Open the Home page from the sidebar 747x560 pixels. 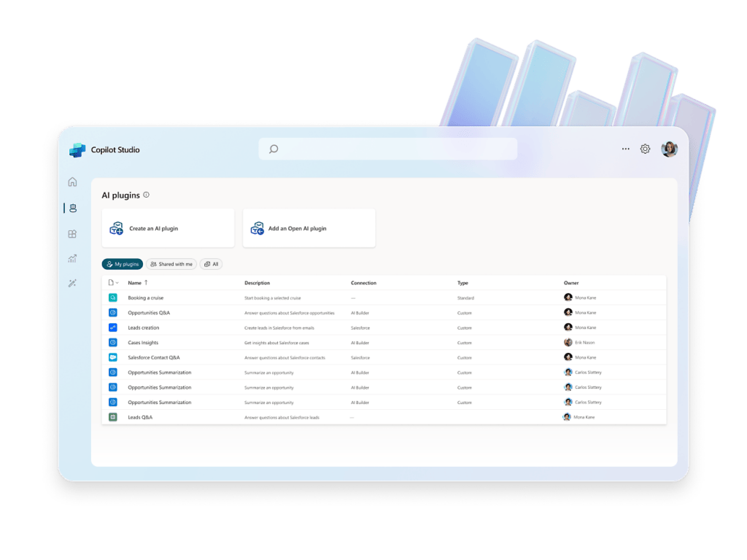(x=72, y=182)
